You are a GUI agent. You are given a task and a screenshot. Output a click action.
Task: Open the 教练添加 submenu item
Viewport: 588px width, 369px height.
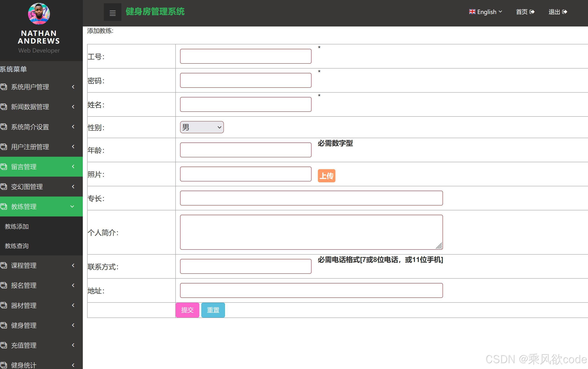(x=17, y=226)
